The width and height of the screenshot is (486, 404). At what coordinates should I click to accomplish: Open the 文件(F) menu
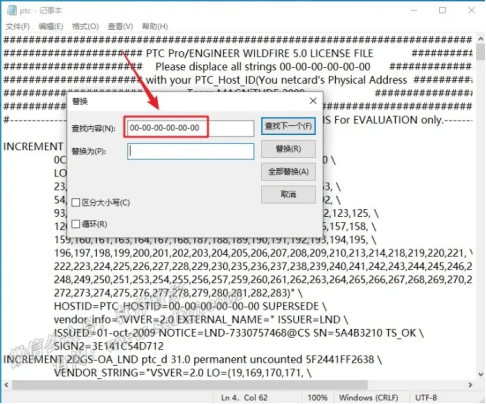tap(18, 26)
